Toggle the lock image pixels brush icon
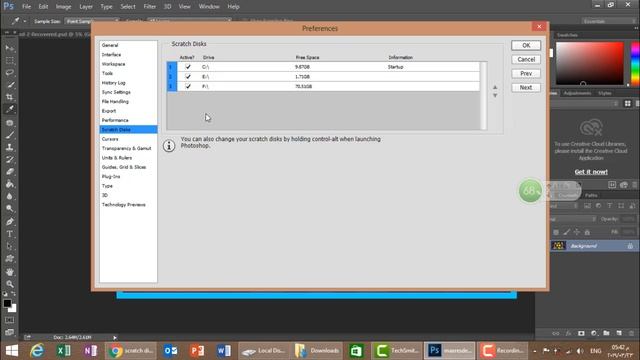640x360 pixels. [566, 232]
